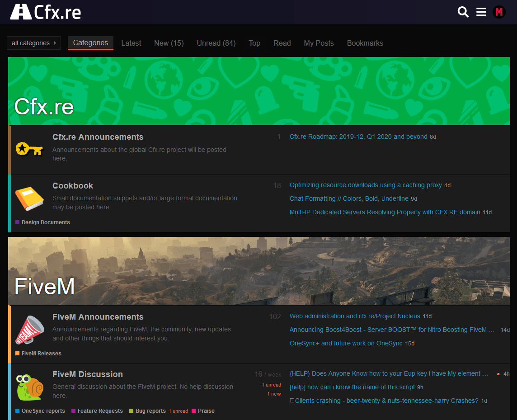Click the Cookbook description text

(x=145, y=203)
